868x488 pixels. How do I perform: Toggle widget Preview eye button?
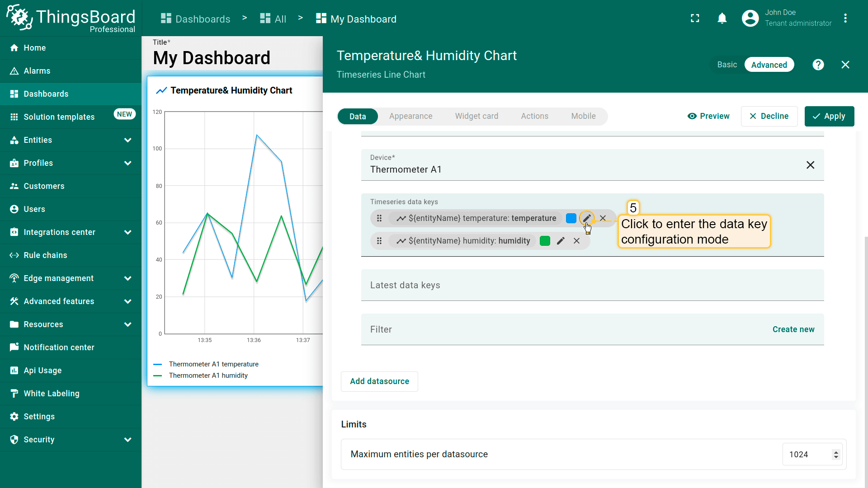708,116
